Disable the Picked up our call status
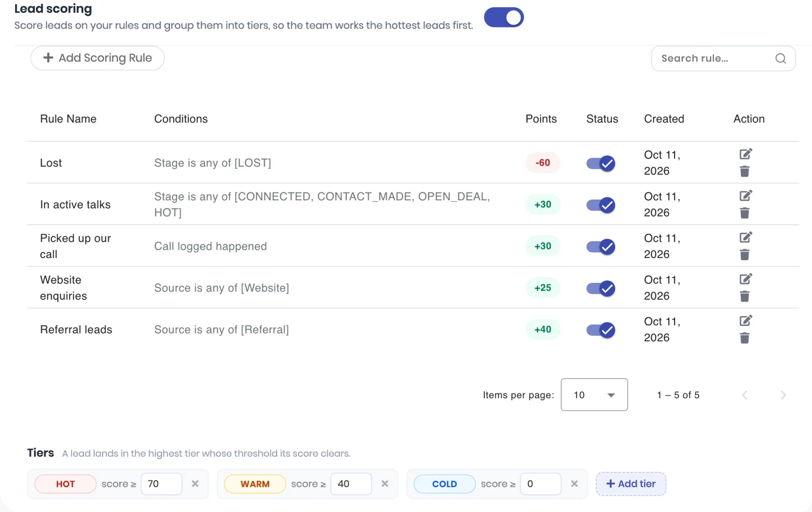Screen dimensions: 812x512 coord(601,246)
